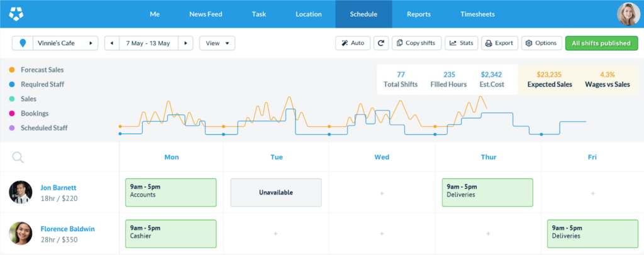Image resolution: width=644 pixels, height=255 pixels.
Task: Select the Thur column header
Action: pos(488,157)
